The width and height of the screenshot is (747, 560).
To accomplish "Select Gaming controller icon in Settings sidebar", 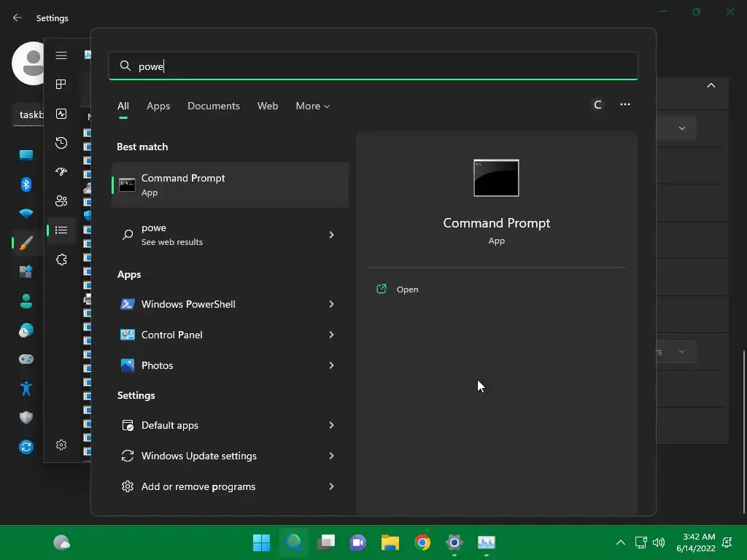I will point(26,359).
